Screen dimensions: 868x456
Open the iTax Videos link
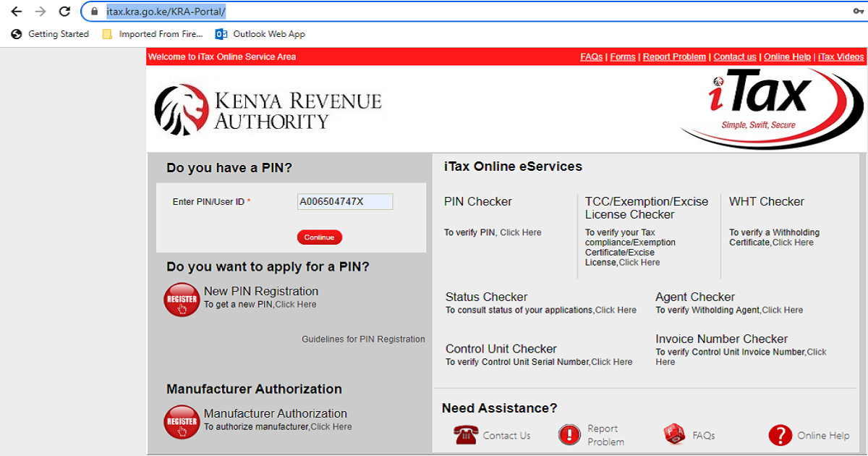coord(841,57)
